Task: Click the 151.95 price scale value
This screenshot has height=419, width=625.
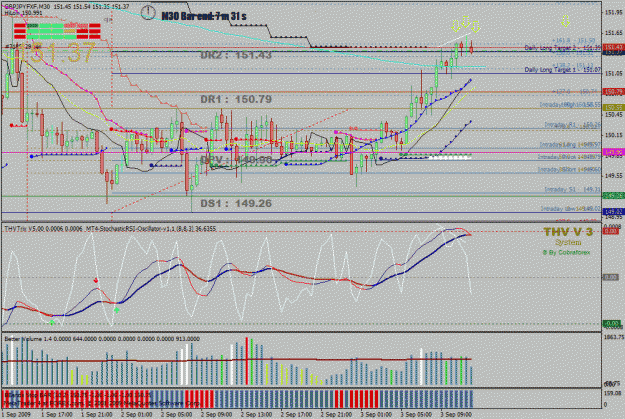Action: 614,12
